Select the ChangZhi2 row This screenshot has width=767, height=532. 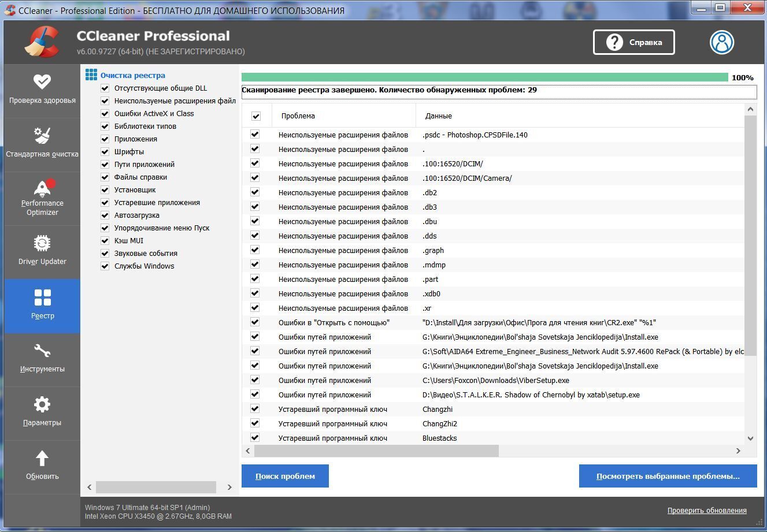pos(494,423)
